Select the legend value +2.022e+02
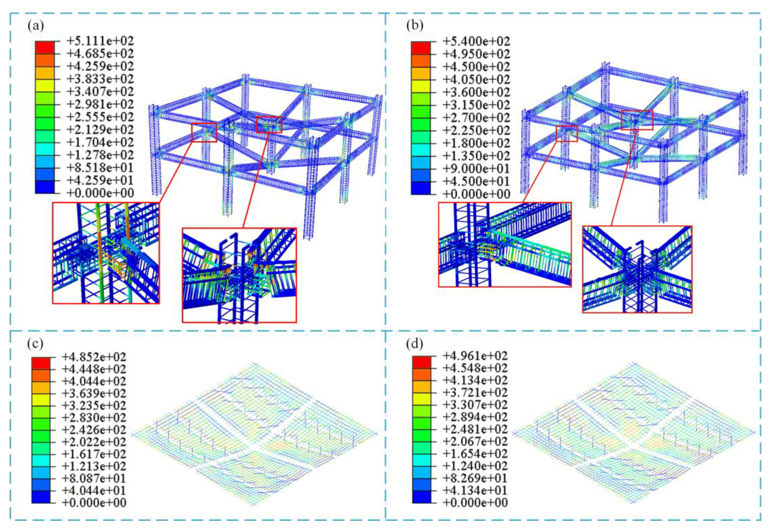This screenshot has height=532, width=772. 94,442
